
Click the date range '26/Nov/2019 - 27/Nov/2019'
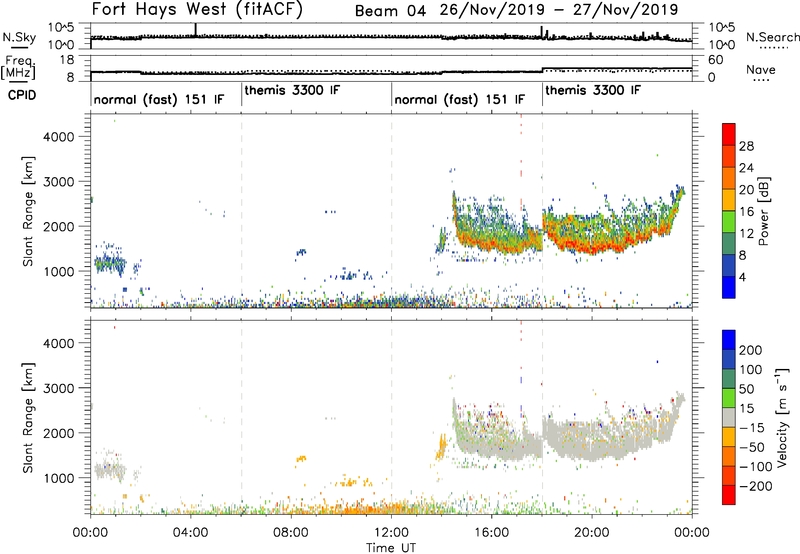pos(559,10)
